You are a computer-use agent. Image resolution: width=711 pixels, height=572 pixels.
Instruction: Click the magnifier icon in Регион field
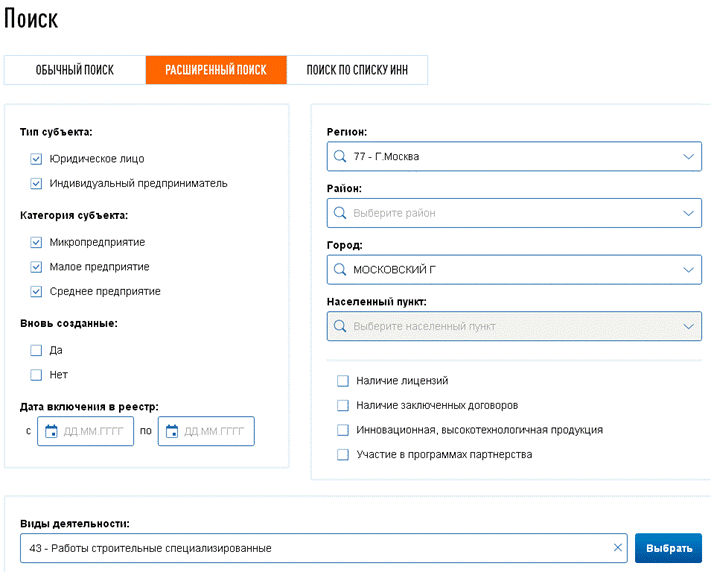click(x=340, y=157)
